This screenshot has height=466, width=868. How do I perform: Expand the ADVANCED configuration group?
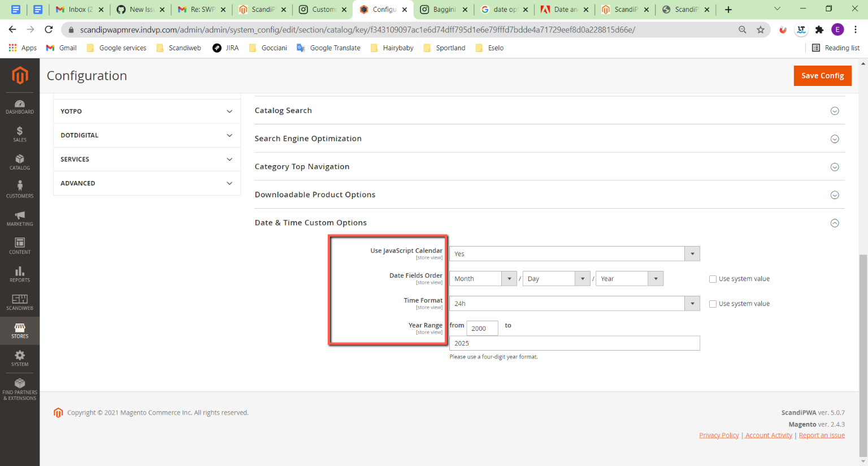[146, 183]
